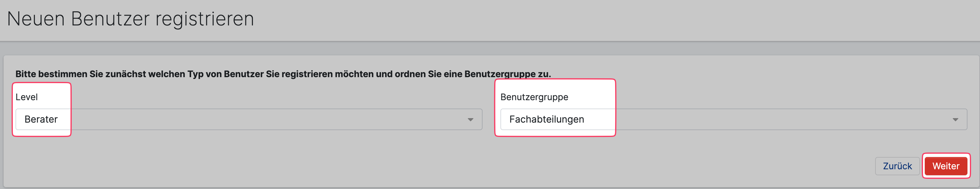Click the Level dropdown arrow
Image resolution: width=980 pixels, height=189 pixels.
point(470,120)
